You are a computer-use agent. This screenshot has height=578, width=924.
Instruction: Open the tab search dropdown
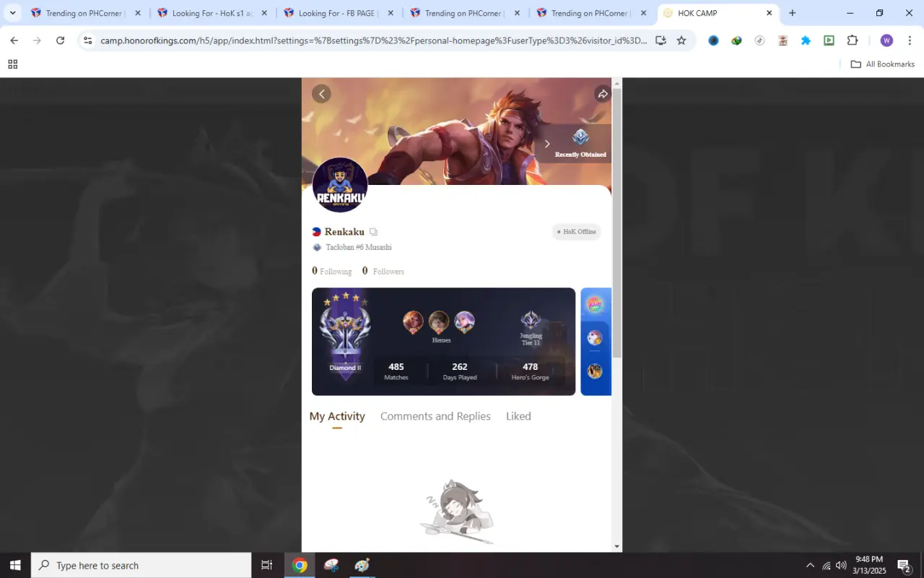click(x=12, y=13)
